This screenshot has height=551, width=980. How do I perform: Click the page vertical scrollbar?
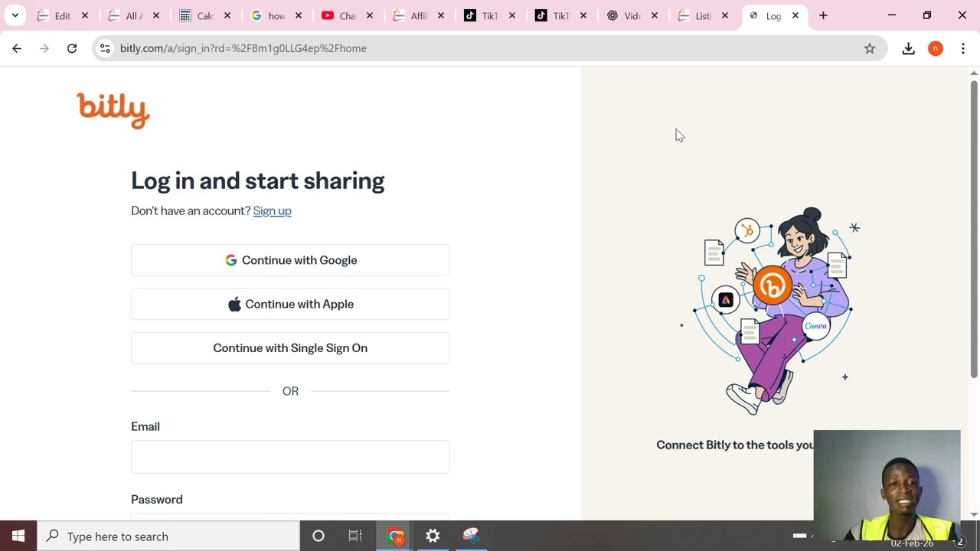(x=974, y=230)
